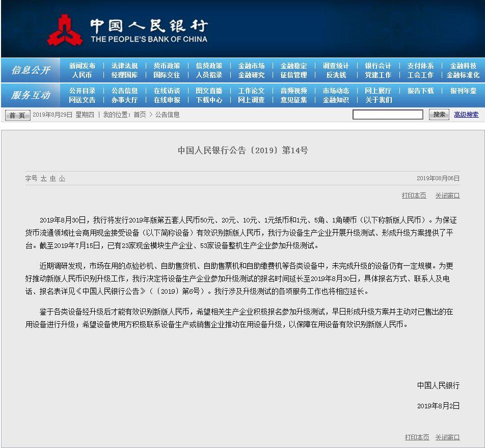Open 金融知识 section
The image size is (485, 448).
[x=336, y=100]
